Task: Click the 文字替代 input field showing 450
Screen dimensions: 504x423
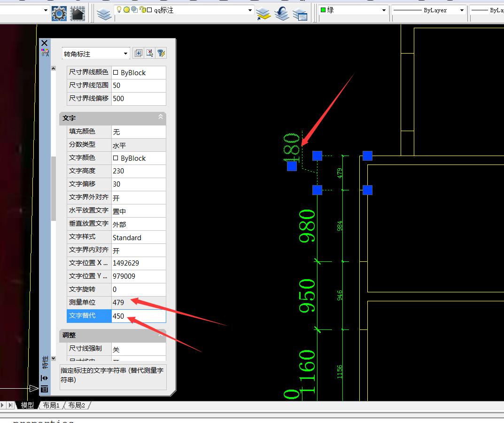Action: [x=139, y=316]
